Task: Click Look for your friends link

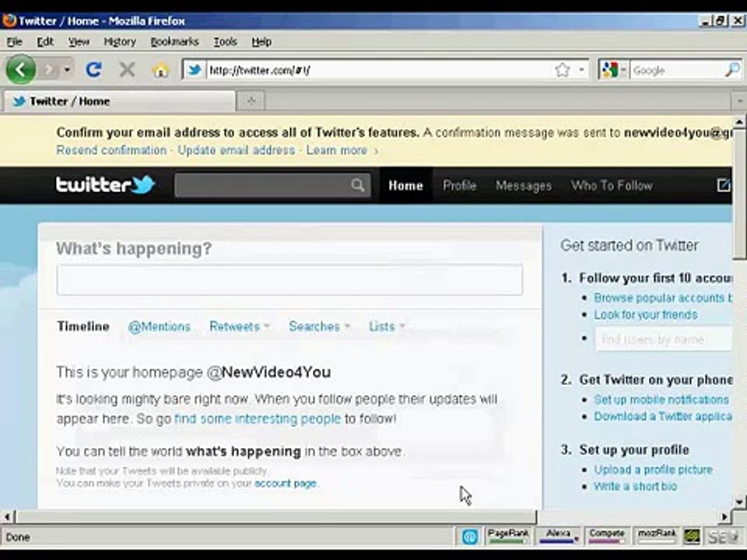Action: point(646,315)
